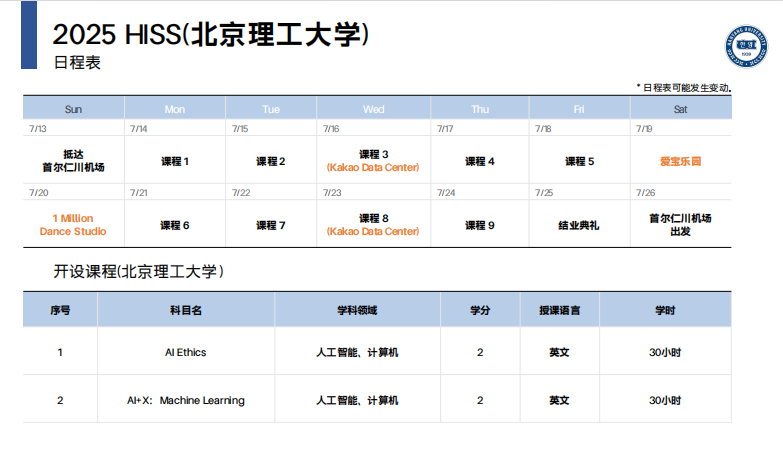Select the 抵达首尔仁川机场 arrival cell

[73, 161]
